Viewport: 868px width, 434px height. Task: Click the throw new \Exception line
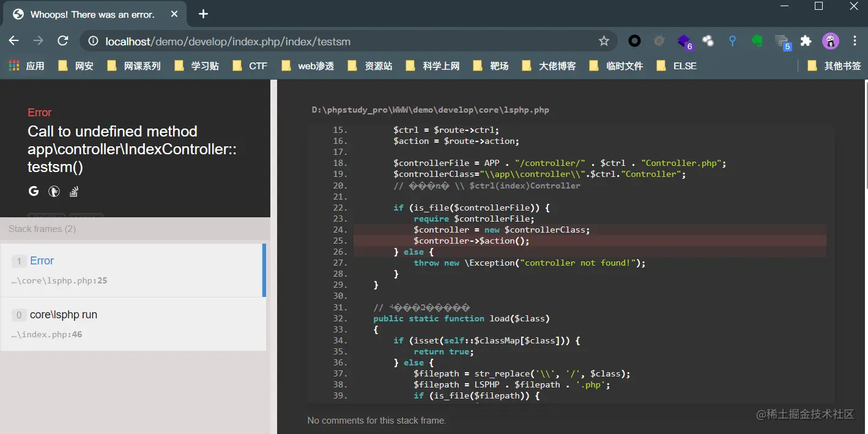click(530, 263)
